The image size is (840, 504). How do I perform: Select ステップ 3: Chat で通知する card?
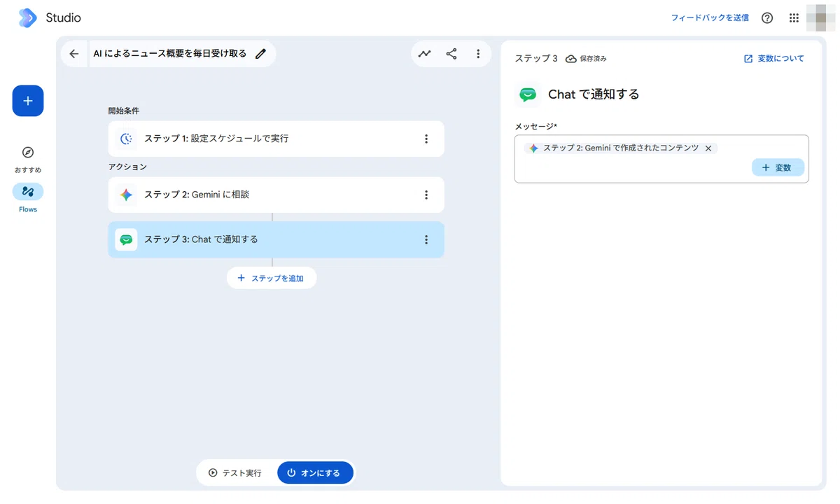tap(276, 239)
